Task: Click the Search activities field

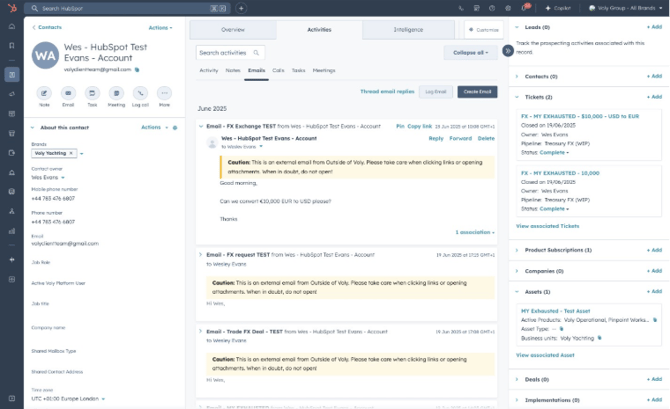Action: point(230,53)
